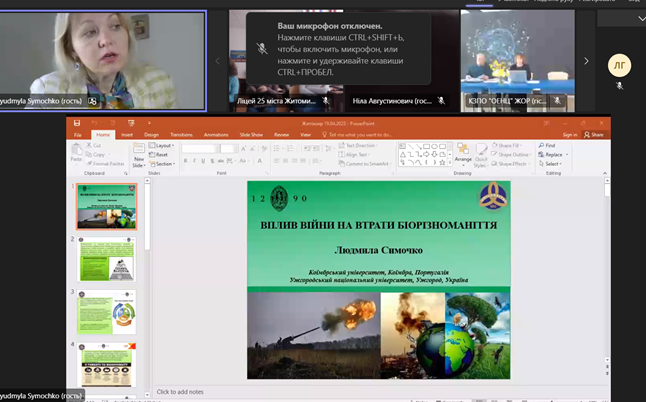Open the font name combo box
646x402 pixels.
click(x=200, y=149)
